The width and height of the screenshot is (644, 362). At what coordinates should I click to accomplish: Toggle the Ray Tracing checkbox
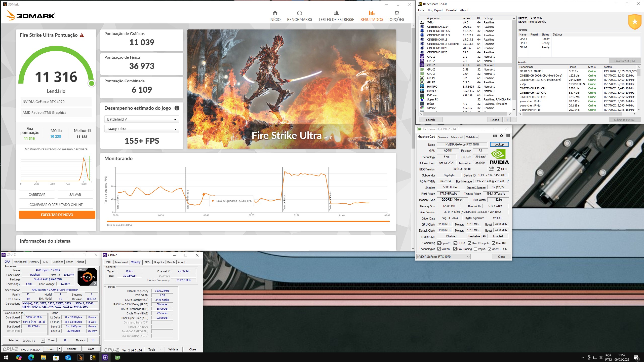click(x=455, y=249)
